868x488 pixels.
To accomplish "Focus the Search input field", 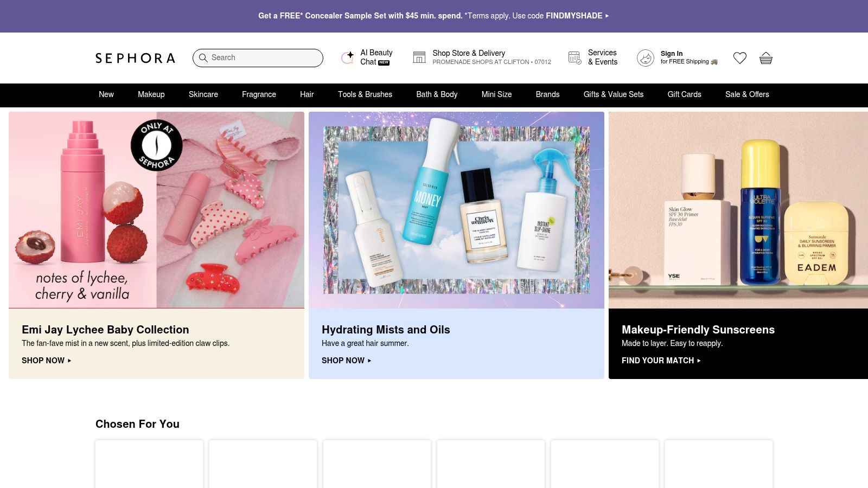I will pyautogui.click(x=258, y=58).
